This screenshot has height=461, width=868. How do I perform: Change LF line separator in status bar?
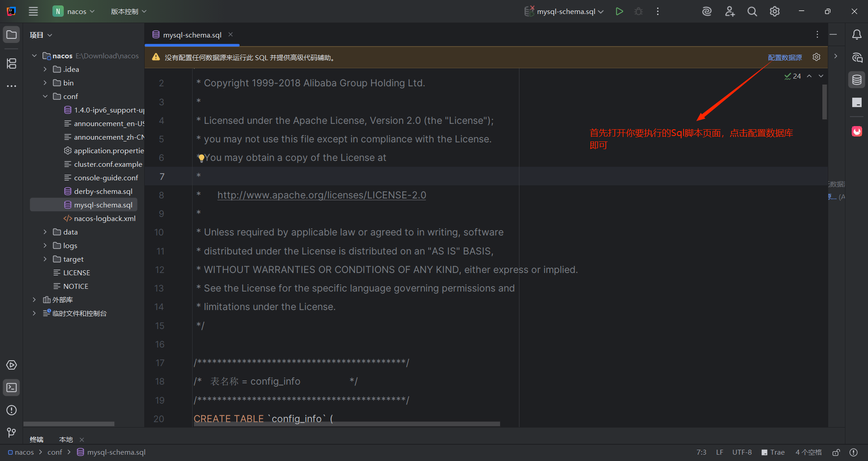720,452
